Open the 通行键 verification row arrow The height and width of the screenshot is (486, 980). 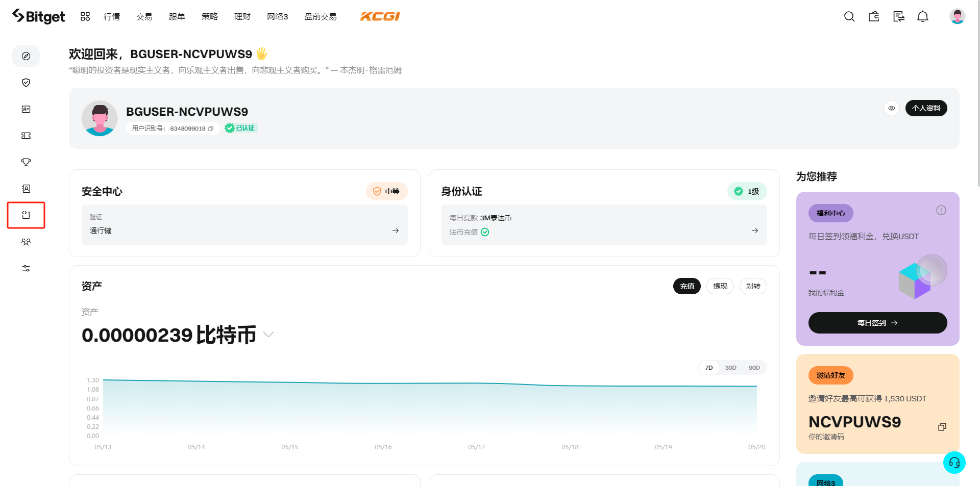click(396, 231)
